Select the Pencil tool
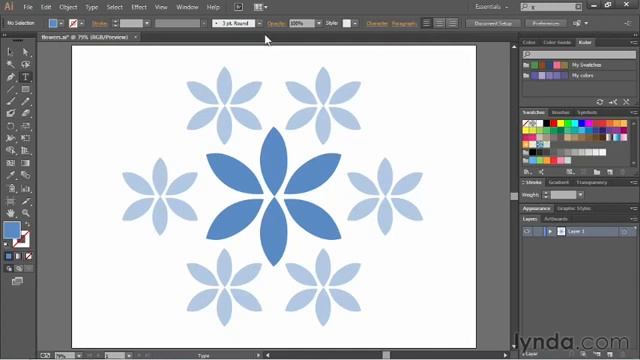This screenshot has width=640, height=360. pos(25,101)
